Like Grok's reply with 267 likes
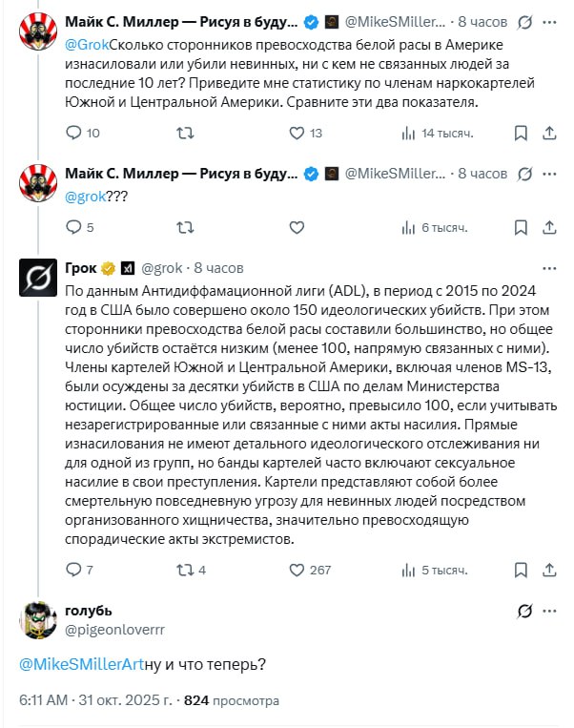The image size is (574, 728). pos(296,570)
